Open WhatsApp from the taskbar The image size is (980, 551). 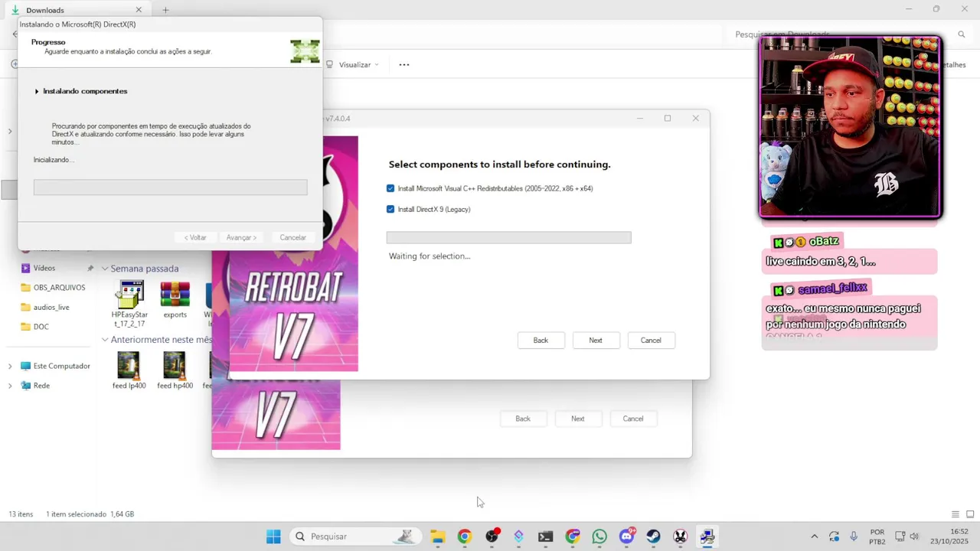pos(599,536)
